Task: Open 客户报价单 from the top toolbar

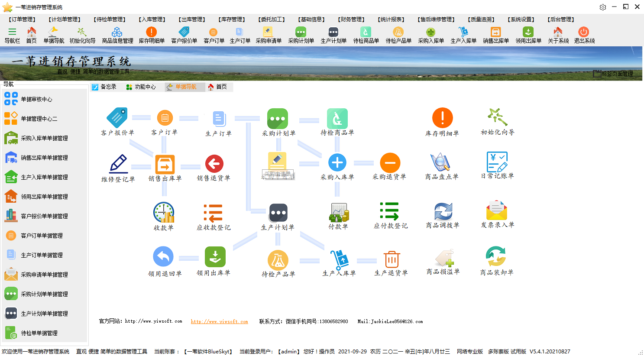Action: click(x=184, y=35)
